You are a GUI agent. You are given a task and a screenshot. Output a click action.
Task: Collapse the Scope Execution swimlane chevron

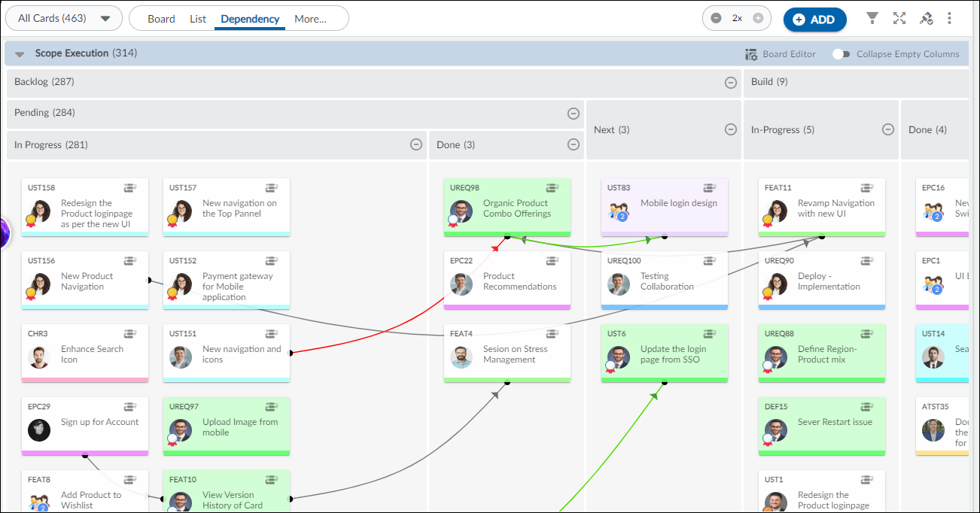(x=19, y=53)
